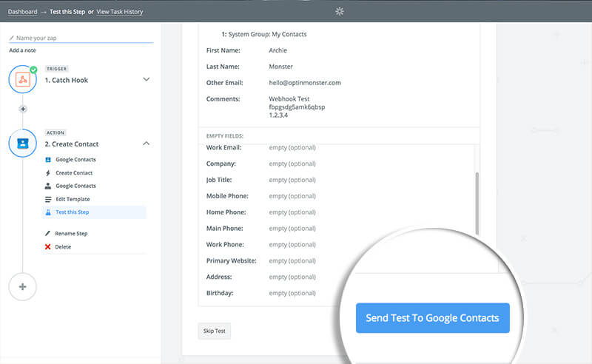Screen dimensions: 592x364
Task: Open View Task History link
Action: coord(120,12)
